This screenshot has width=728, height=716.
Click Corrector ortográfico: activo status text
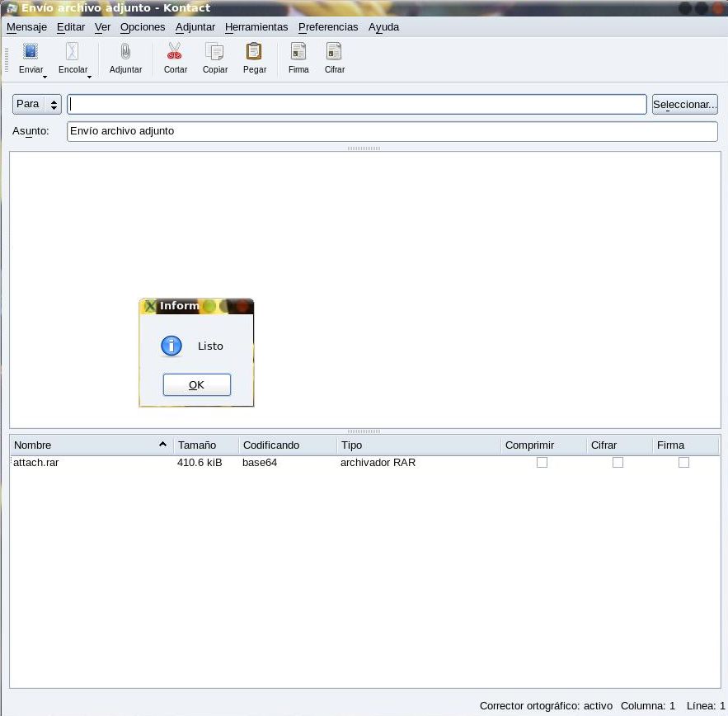pyautogui.click(x=546, y=706)
